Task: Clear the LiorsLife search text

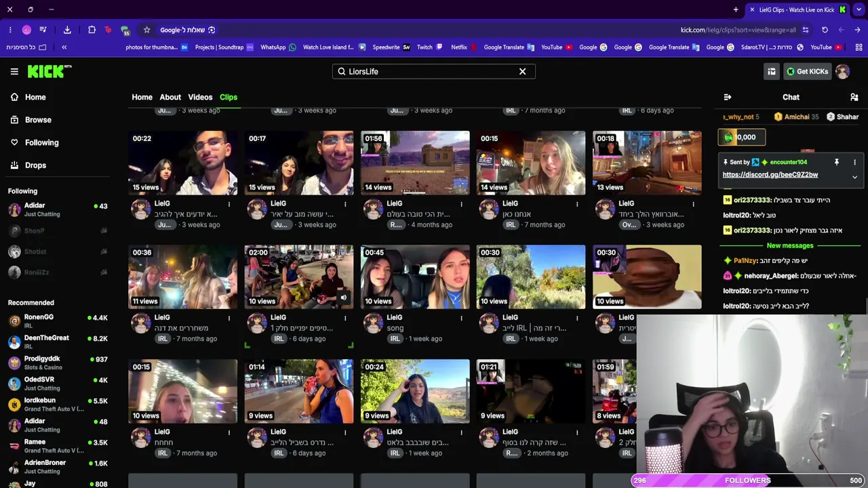Action: point(522,71)
